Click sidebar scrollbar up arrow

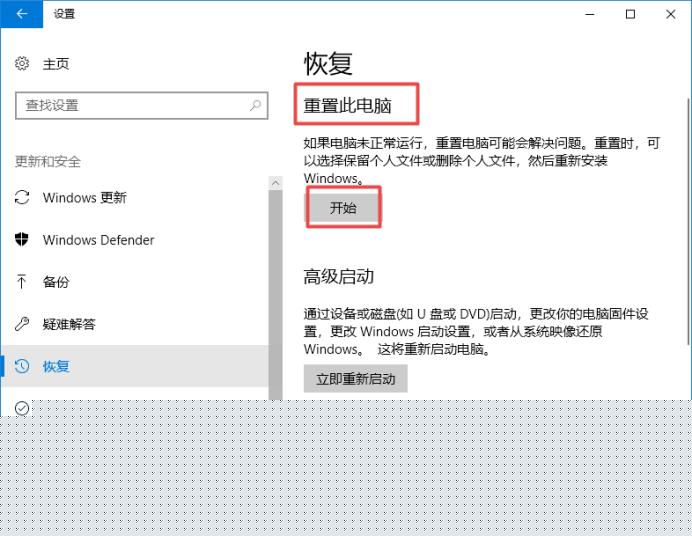(275, 183)
